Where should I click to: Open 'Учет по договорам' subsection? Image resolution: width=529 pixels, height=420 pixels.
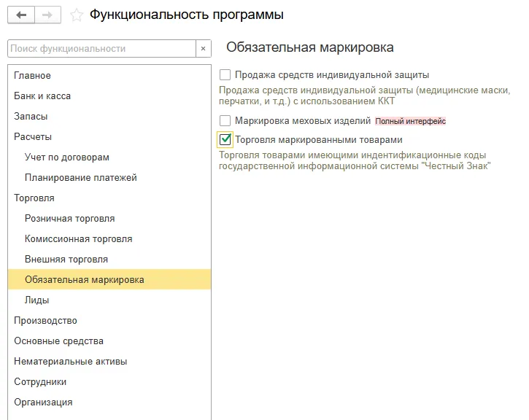coord(109,157)
